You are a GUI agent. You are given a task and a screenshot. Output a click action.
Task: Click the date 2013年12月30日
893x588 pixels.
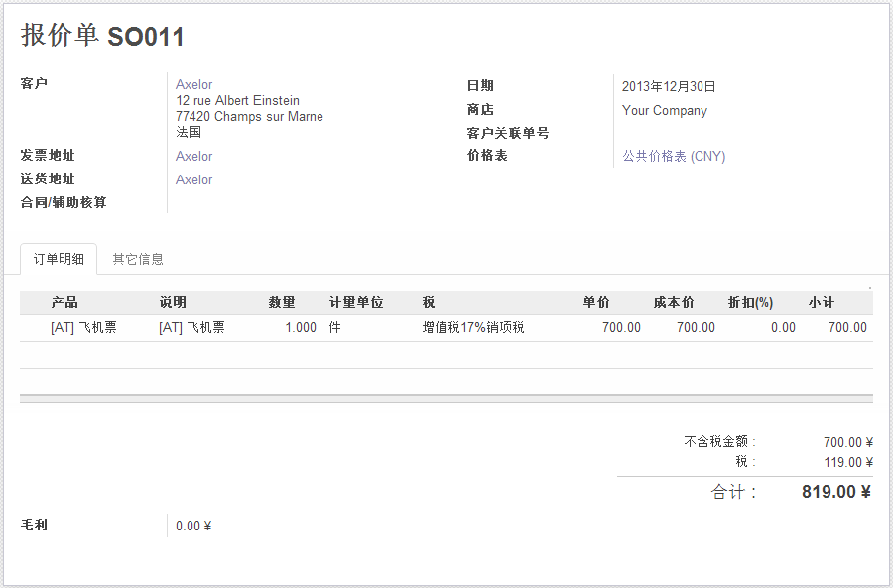[x=669, y=87]
